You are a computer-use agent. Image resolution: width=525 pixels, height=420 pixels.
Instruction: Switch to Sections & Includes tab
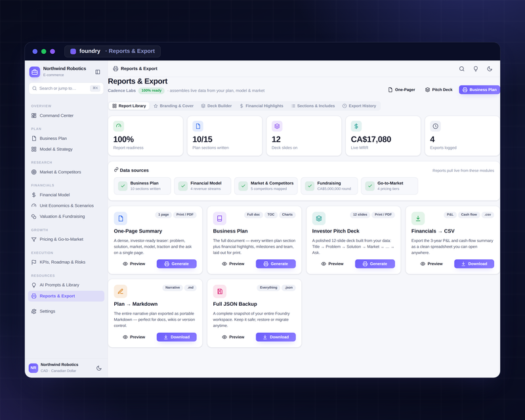(313, 106)
